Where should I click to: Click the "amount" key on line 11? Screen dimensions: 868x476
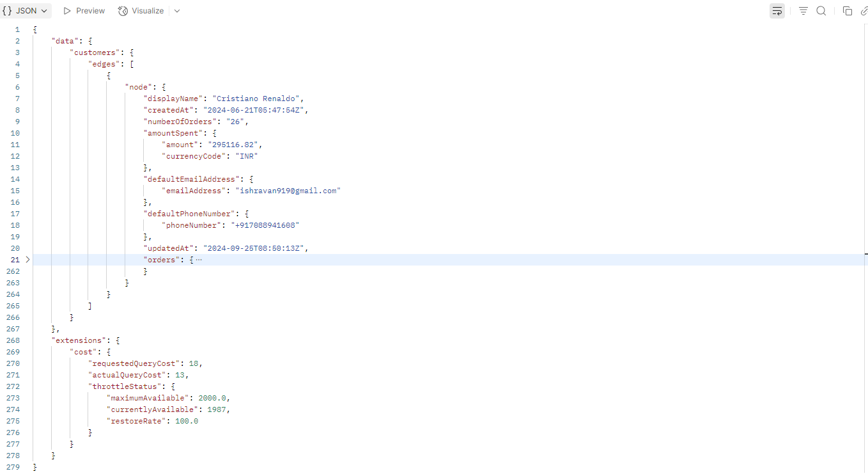(x=180, y=145)
